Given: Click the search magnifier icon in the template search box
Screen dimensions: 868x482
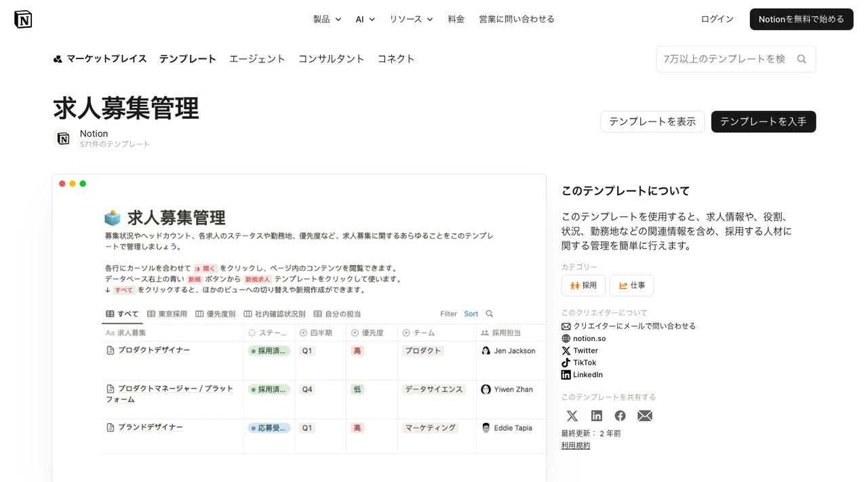Looking at the screenshot, I should pos(802,59).
